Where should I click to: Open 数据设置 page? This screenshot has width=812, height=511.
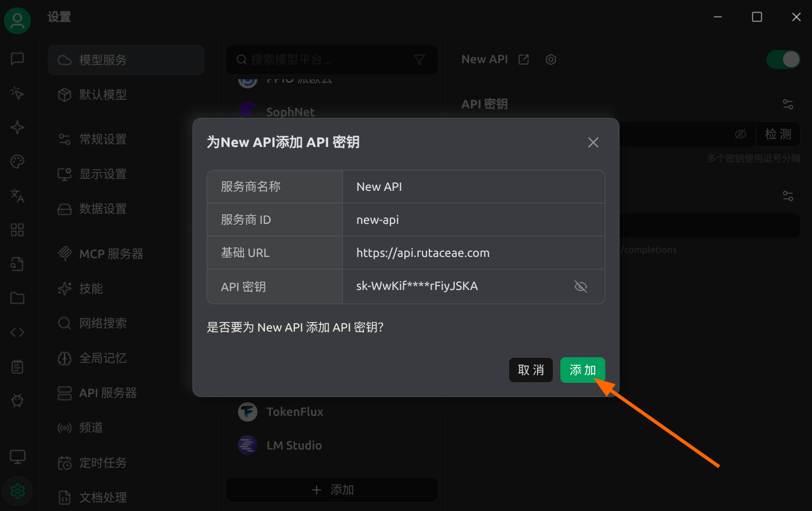pos(126,209)
